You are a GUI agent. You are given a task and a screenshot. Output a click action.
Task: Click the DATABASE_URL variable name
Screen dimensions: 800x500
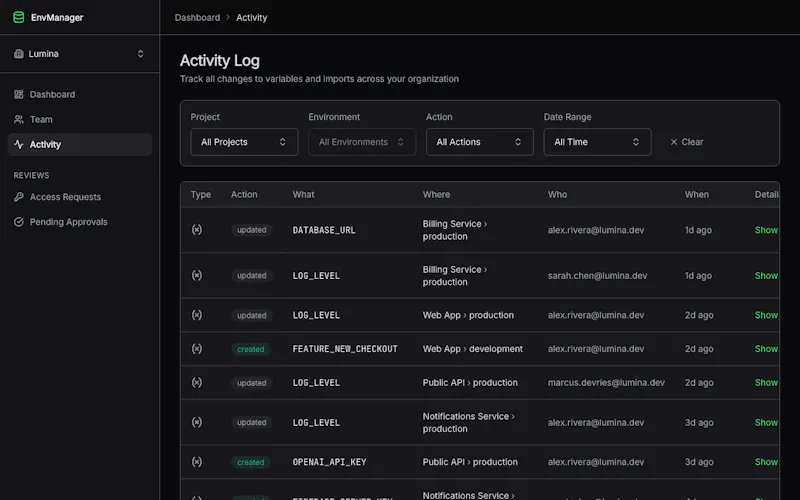323,230
